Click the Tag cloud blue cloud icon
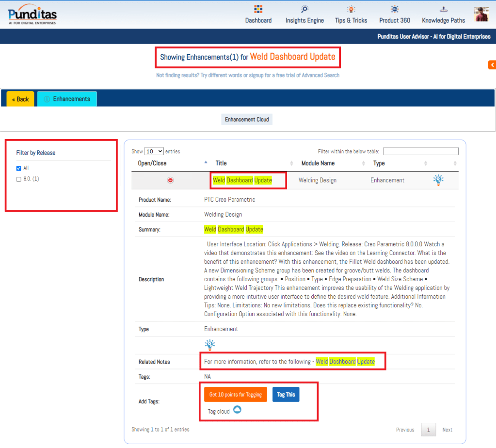 tap(237, 410)
